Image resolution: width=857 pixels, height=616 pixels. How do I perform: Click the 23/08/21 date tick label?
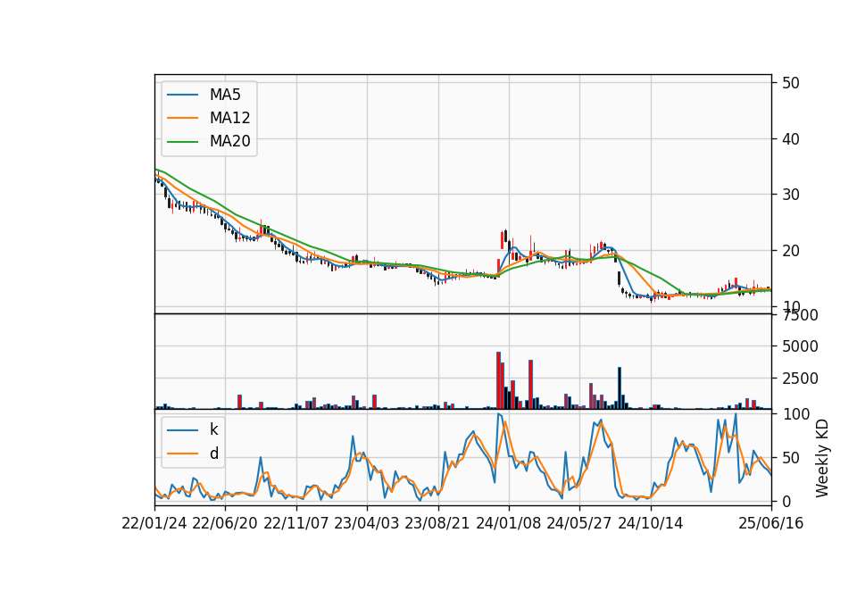[x=437, y=523]
